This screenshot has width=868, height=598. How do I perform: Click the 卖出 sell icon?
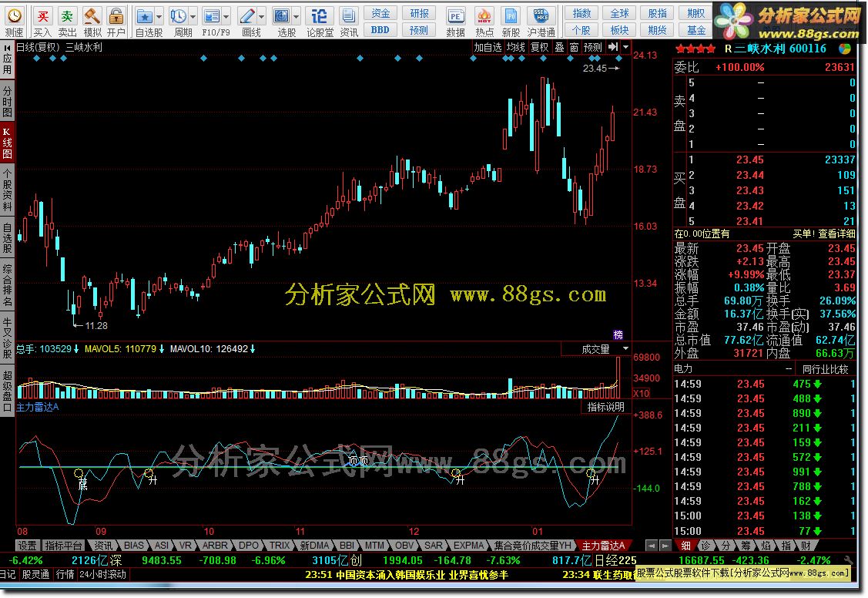(67, 16)
